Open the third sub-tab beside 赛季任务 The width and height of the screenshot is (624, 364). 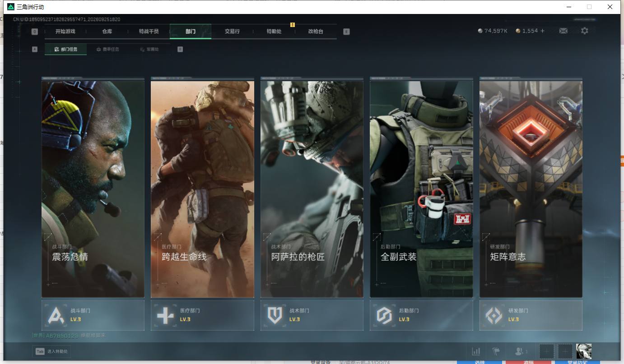pos(149,49)
